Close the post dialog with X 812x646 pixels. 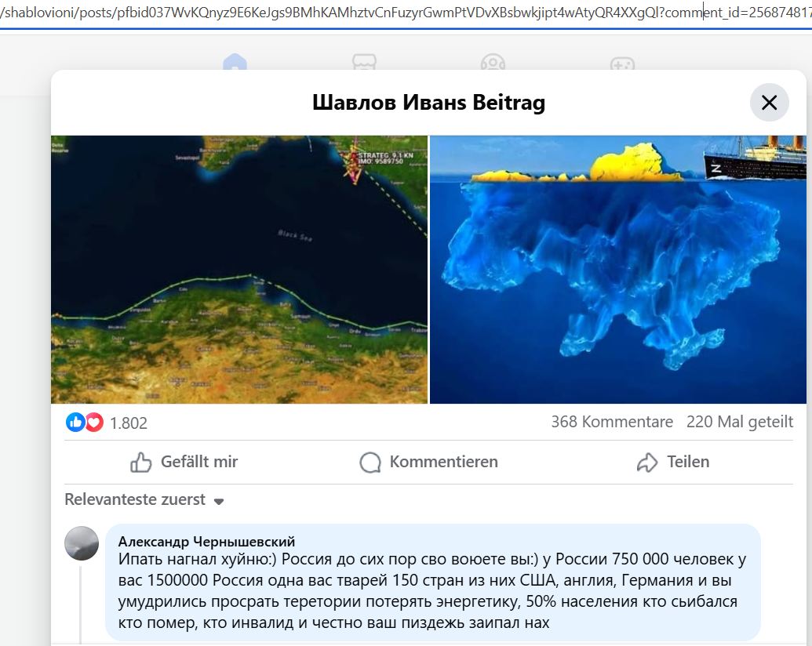(x=769, y=103)
